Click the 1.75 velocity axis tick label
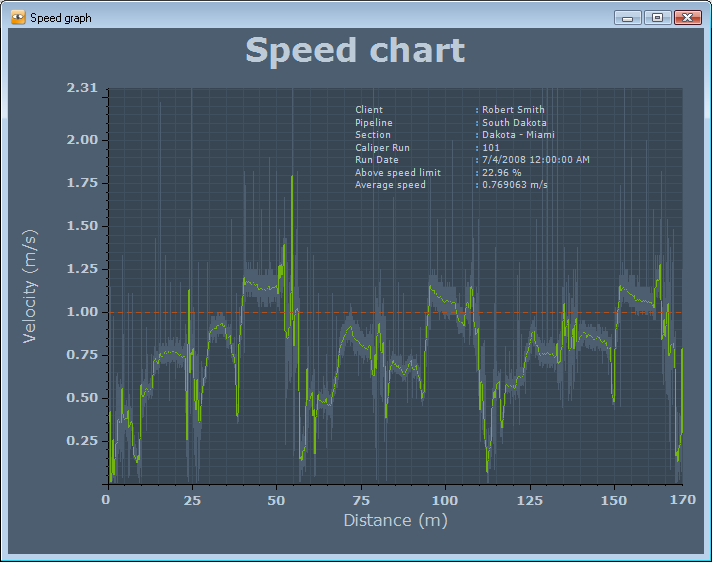Image resolution: width=712 pixels, height=562 pixels. point(82,183)
